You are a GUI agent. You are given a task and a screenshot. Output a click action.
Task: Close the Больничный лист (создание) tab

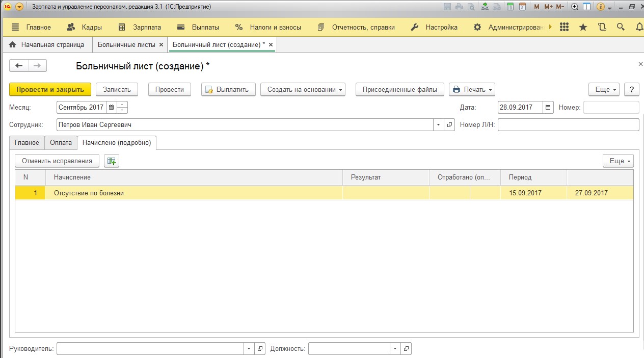click(271, 45)
